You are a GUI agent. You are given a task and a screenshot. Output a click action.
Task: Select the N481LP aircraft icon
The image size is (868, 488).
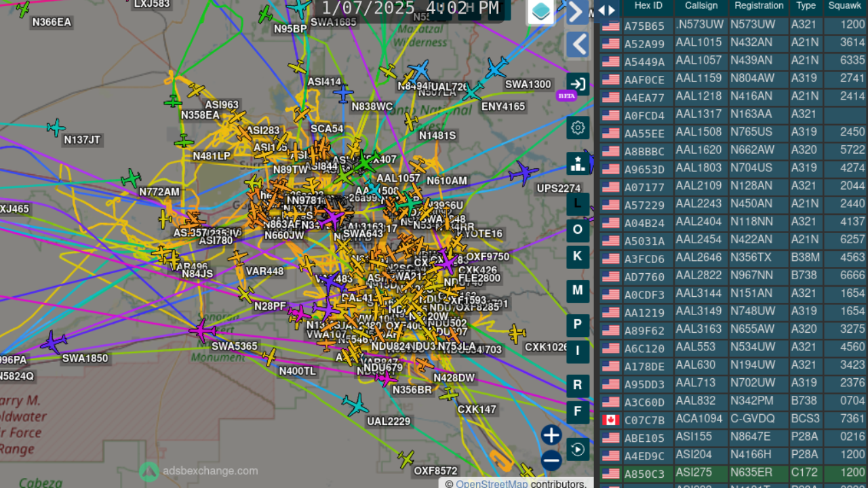coord(184,142)
